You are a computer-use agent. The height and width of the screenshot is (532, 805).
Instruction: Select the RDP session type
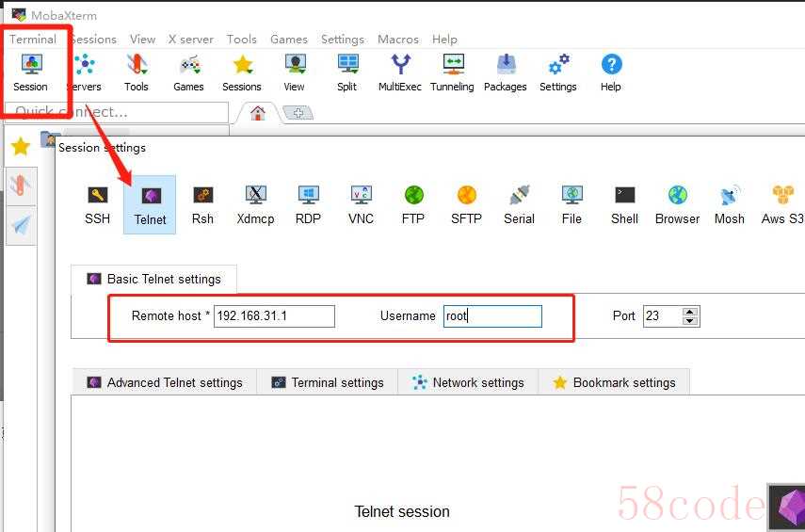point(308,205)
